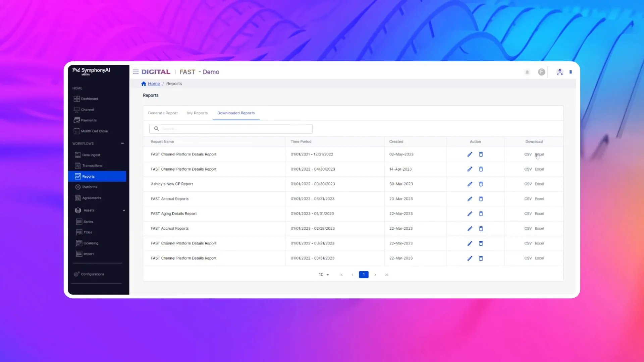
Task: Open Month End Close in sidebar
Action: [91, 131]
